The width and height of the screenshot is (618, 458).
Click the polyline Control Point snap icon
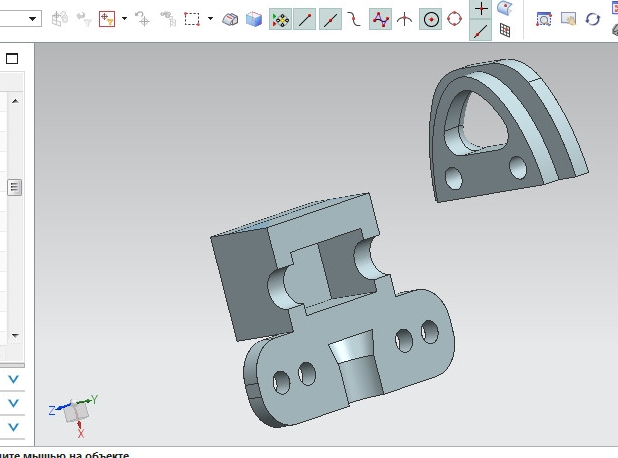pos(381,19)
